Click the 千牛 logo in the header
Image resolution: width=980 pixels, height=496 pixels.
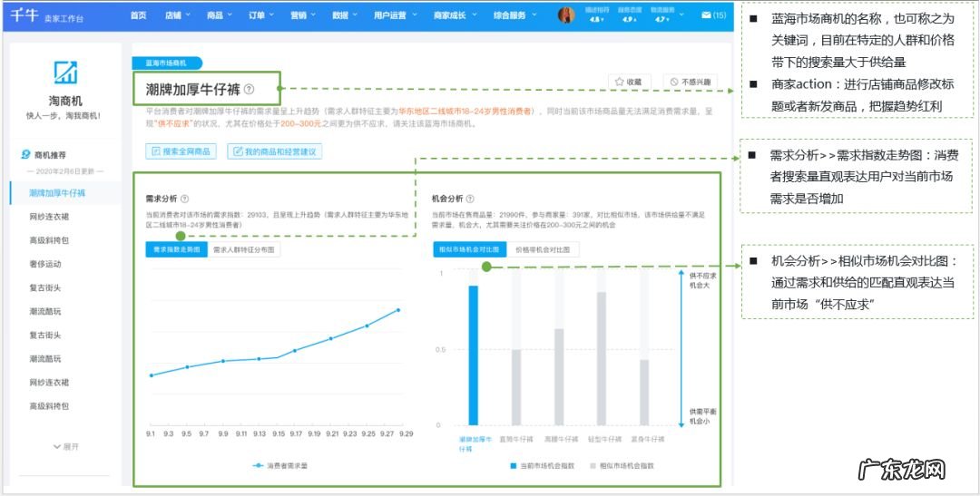coord(24,15)
